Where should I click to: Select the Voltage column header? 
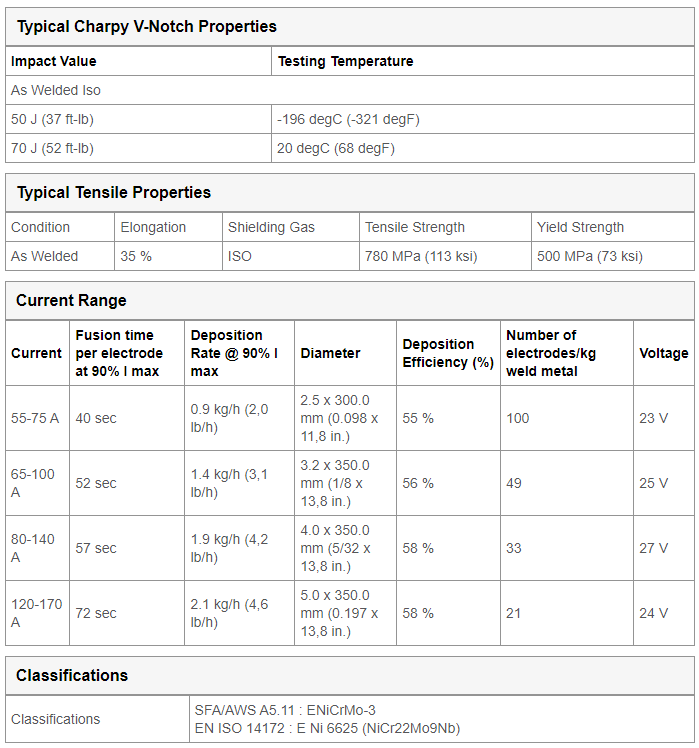[x=664, y=353]
